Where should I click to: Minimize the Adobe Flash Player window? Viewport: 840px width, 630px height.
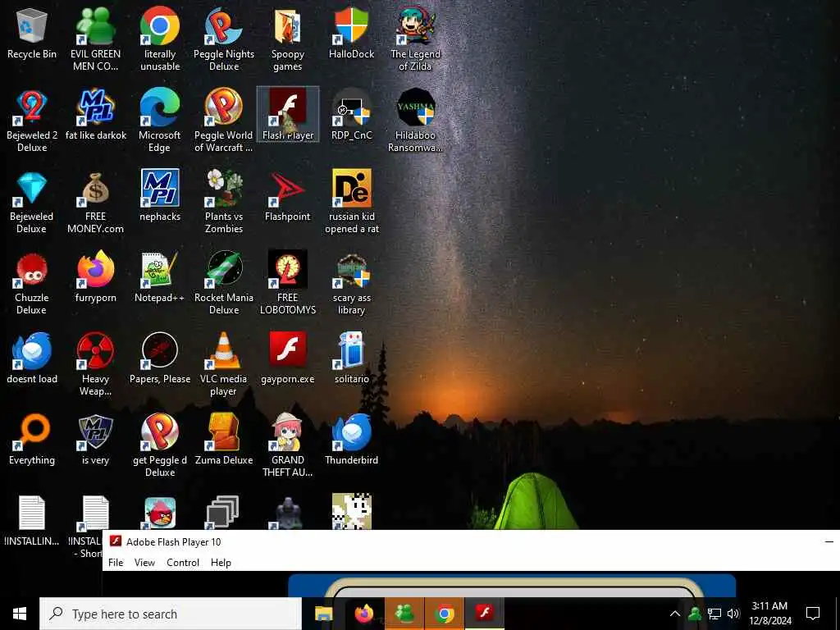[829, 541]
